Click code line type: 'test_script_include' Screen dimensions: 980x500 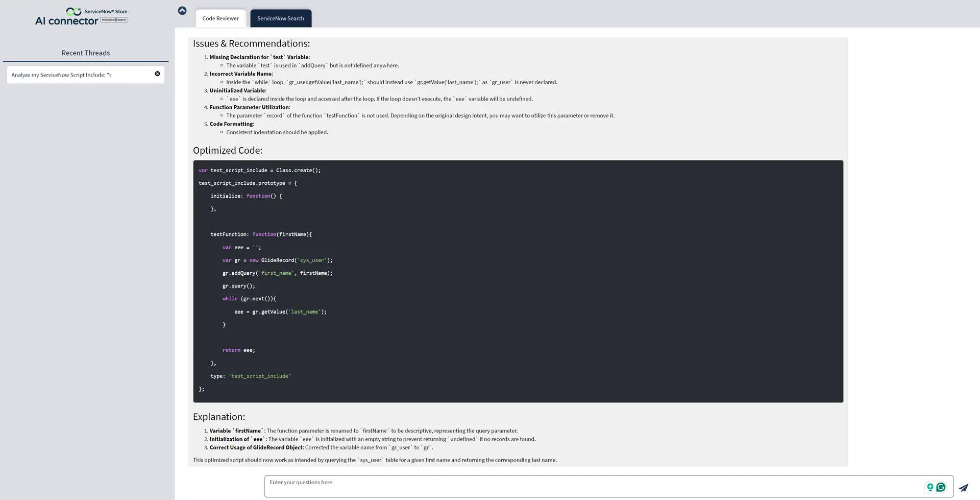point(251,376)
